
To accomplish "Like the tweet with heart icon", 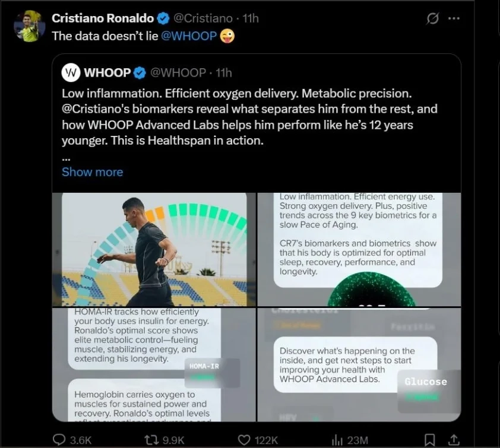I will click(x=243, y=440).
